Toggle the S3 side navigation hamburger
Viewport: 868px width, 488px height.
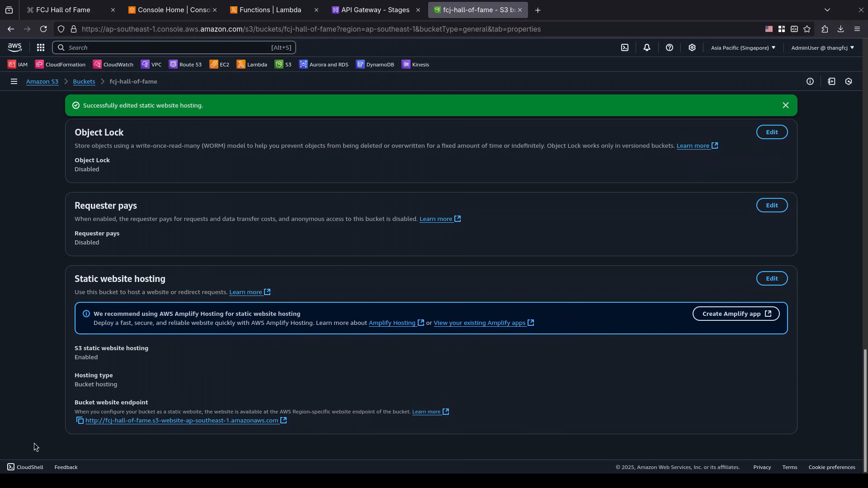coord(14,82)
